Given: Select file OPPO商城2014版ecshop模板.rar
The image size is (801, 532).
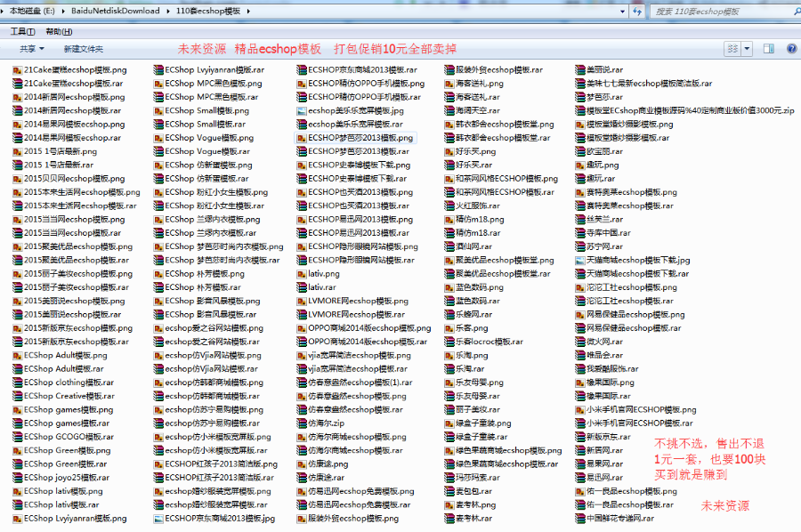Looking at the screenshot, I should pyautogui.click(x=362, y=343).
